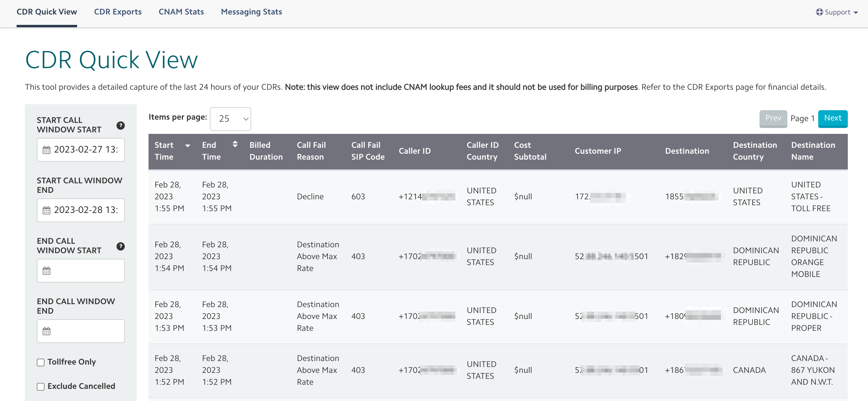This screenshot has width=868, height=401.
Task: Switch to the CDR Exports tab
Action: [x=118, y=12]
